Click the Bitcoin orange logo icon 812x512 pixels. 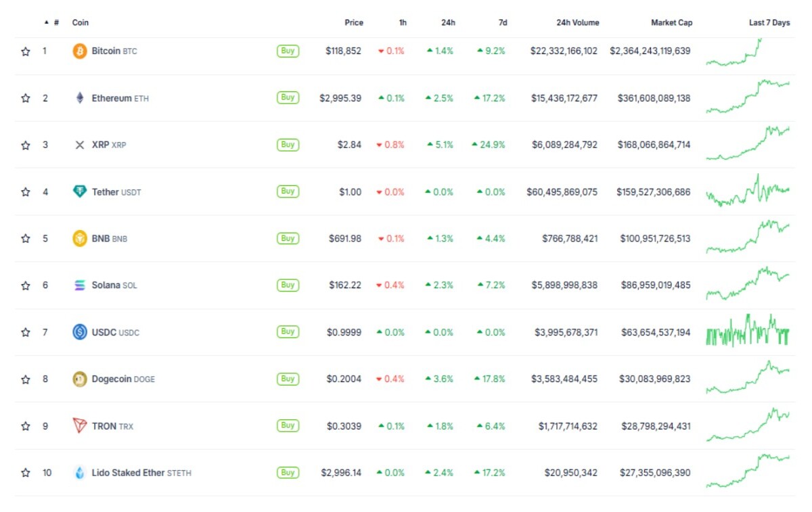pos(80,51)
